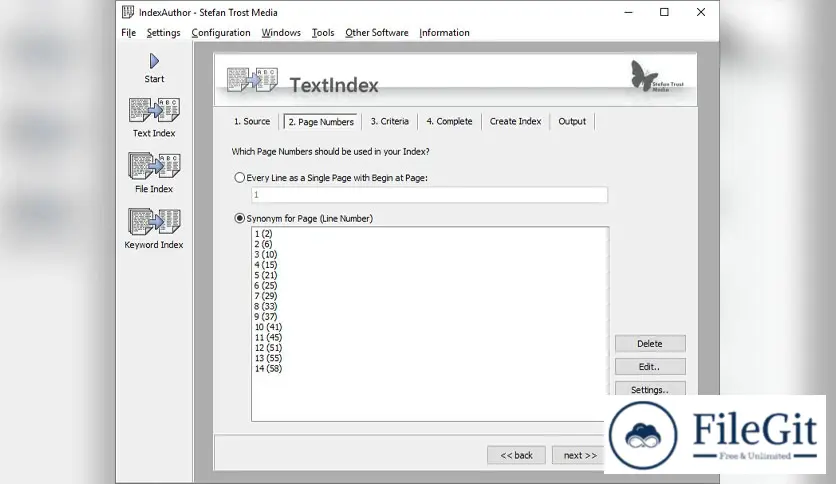
Task: Switch to the 1. Source tab
Action: tap(252, 122)
